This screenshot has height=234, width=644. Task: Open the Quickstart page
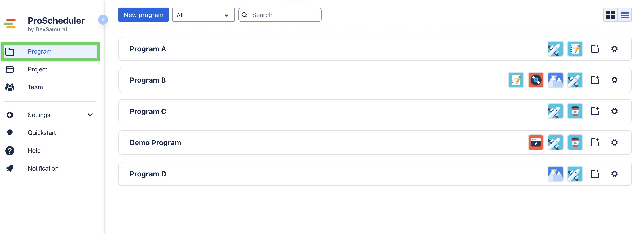click(42, 133)
